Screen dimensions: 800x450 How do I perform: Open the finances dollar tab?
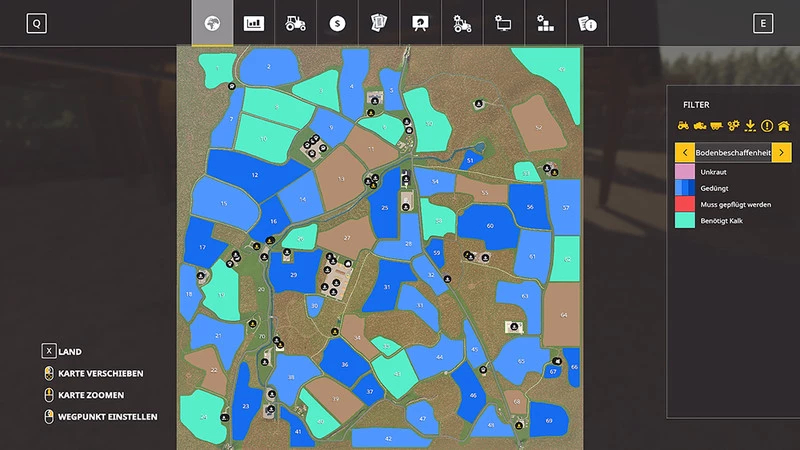point(337,23)
